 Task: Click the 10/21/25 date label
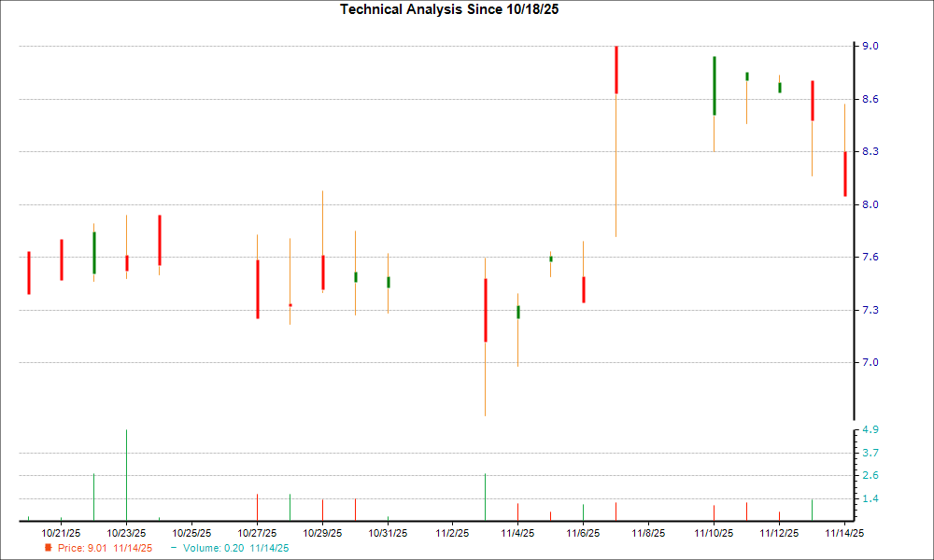(x=60, y=530)
